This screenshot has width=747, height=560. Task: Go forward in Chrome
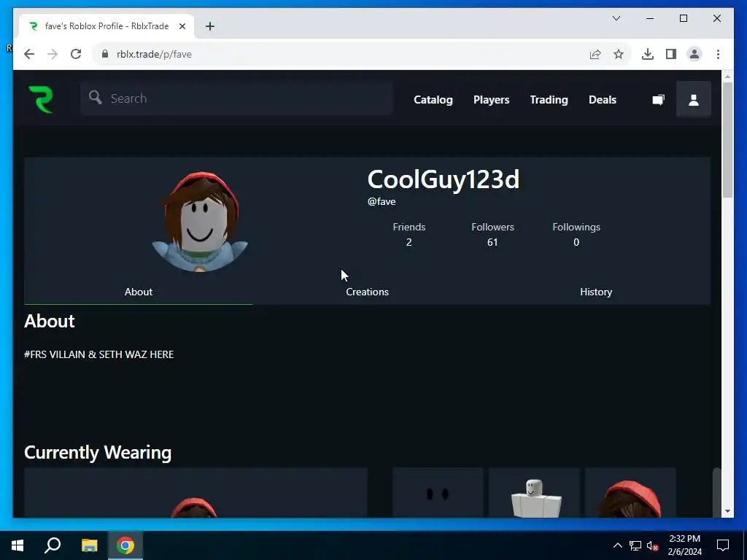click(53, 54)
